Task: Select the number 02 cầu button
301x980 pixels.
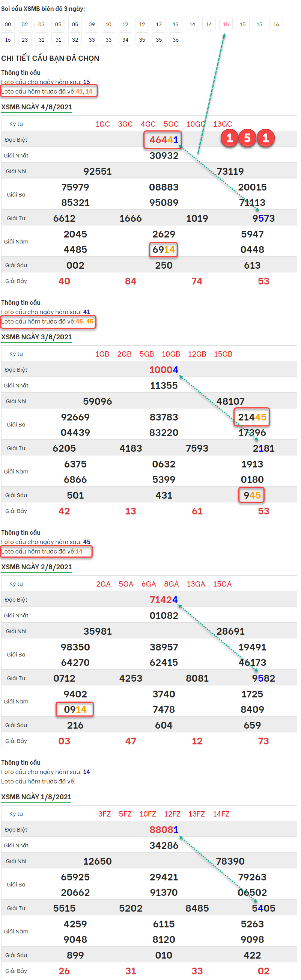Action: (25, 24)
